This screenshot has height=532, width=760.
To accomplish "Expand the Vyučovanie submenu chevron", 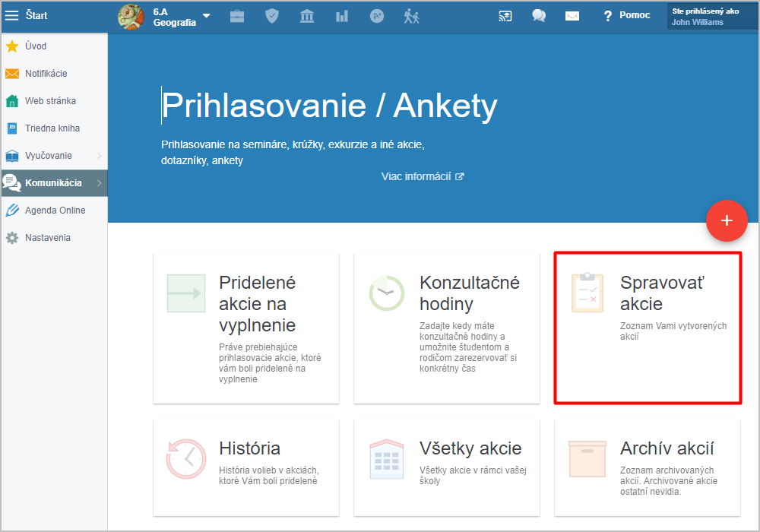I will pos(100,156).
